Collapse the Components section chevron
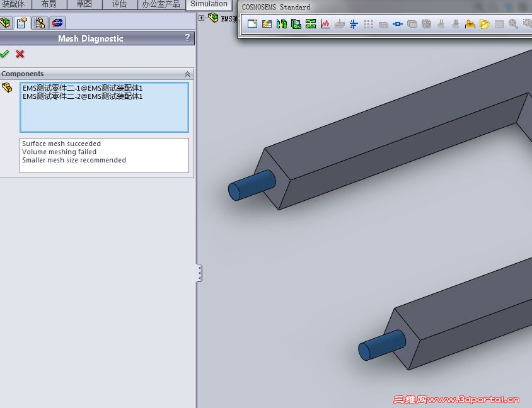The image size is (532, 408). [187, 74]
